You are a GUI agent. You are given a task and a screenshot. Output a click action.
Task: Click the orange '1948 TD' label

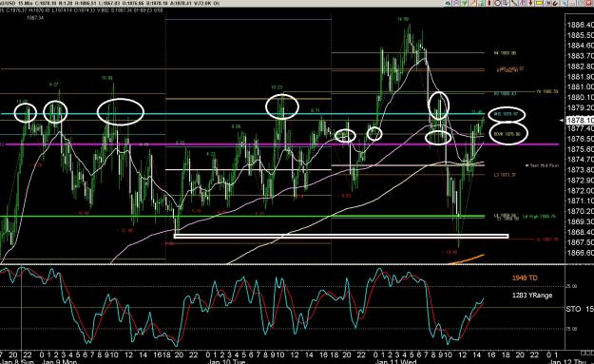(x=525, y=278)
